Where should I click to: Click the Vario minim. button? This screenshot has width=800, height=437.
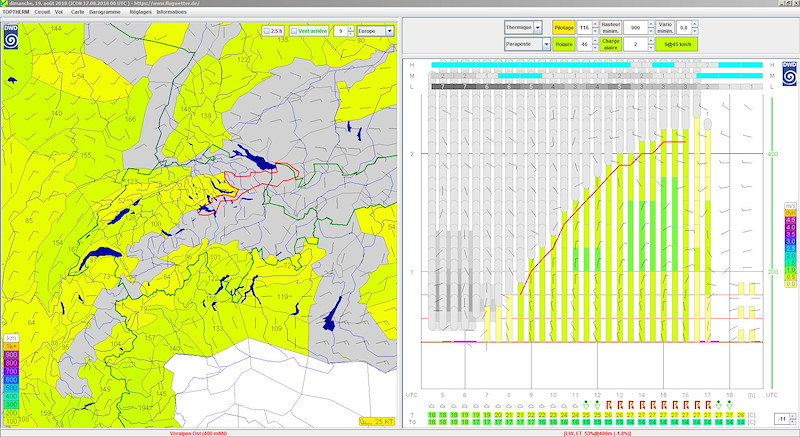coord(665,28)
